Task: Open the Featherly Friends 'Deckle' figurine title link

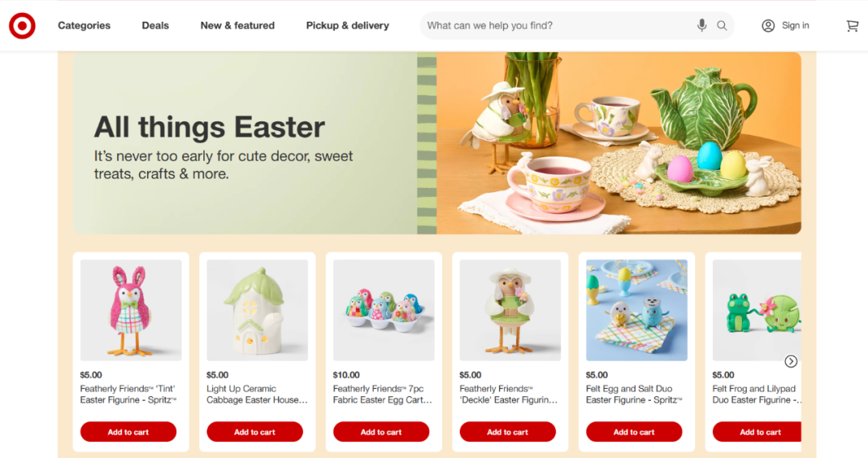Action: 508,395
